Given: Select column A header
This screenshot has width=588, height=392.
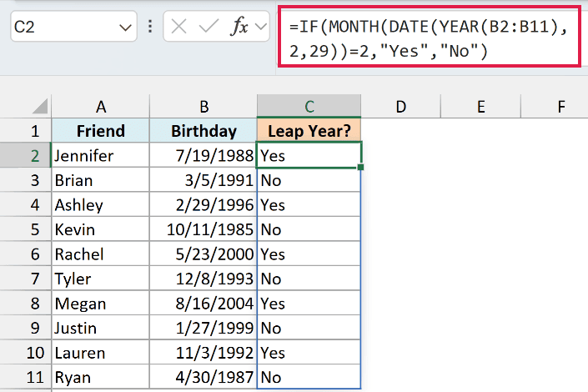Looking at the screenshot, I should [100, 107].
